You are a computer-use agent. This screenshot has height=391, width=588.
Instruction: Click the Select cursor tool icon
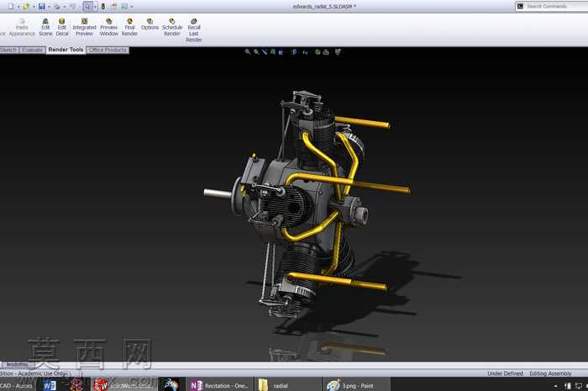click(x=87, y=7)
